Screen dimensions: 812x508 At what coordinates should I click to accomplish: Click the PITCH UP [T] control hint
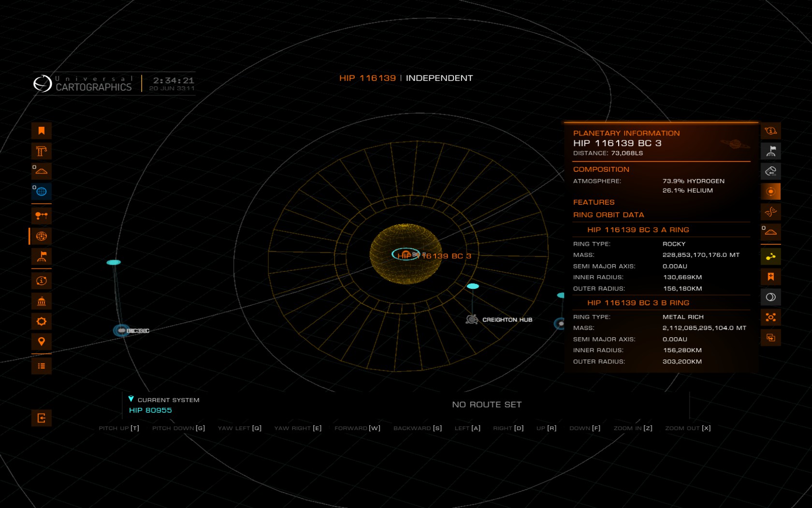pyautogui.click(x=119, y=428)
